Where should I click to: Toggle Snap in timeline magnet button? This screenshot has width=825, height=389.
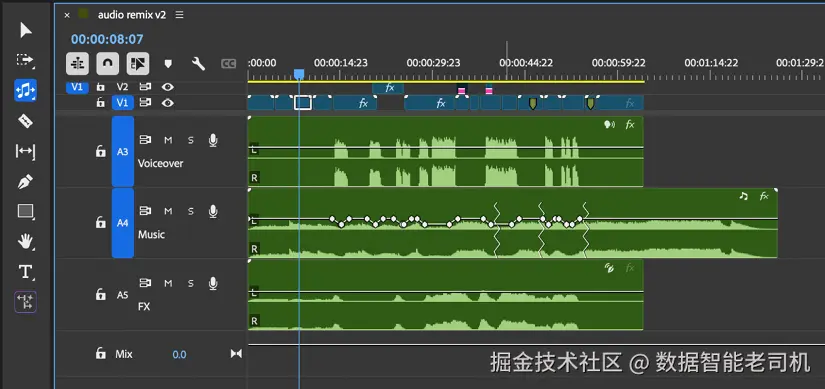[107, 64]
